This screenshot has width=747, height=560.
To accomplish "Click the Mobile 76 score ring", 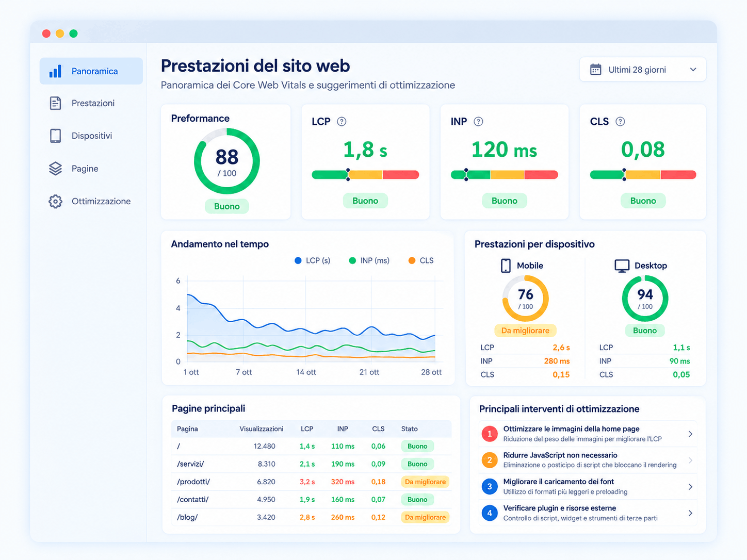I will click(x=525, y=299).
